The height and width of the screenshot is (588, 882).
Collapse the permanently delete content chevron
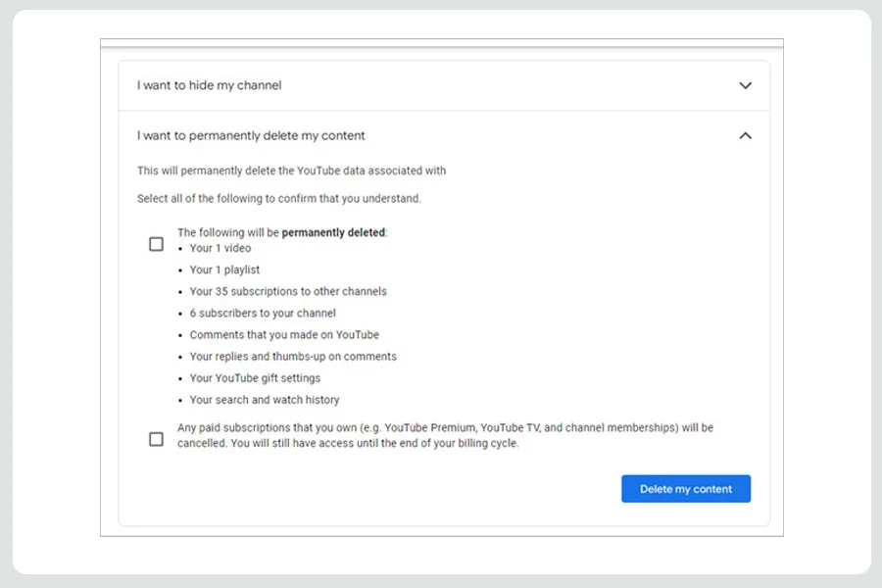click(745, 135)
